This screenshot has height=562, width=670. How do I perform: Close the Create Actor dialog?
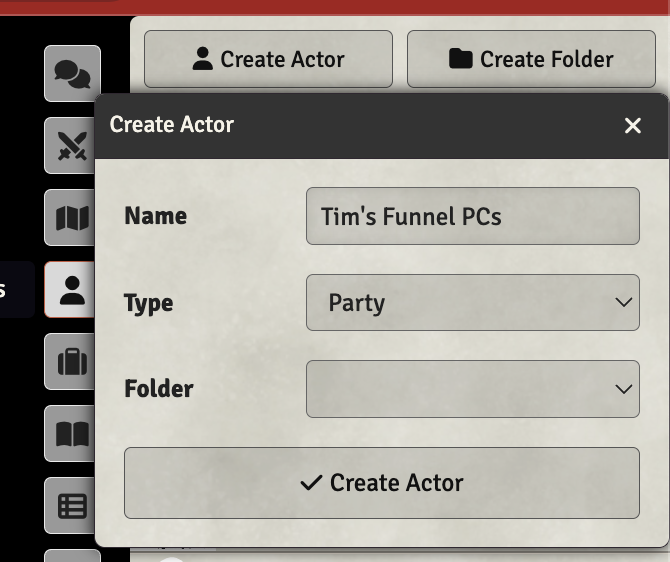[632, 126]
